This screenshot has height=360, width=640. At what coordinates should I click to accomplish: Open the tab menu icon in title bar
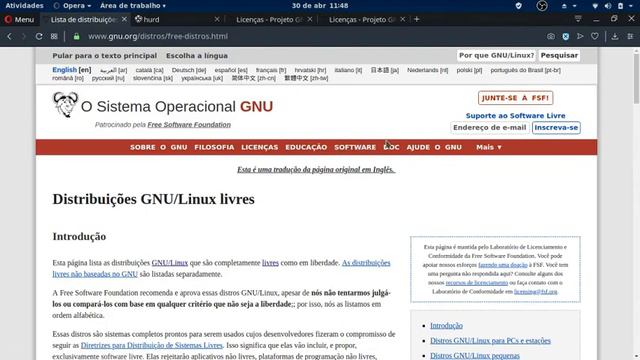[578, 19]
